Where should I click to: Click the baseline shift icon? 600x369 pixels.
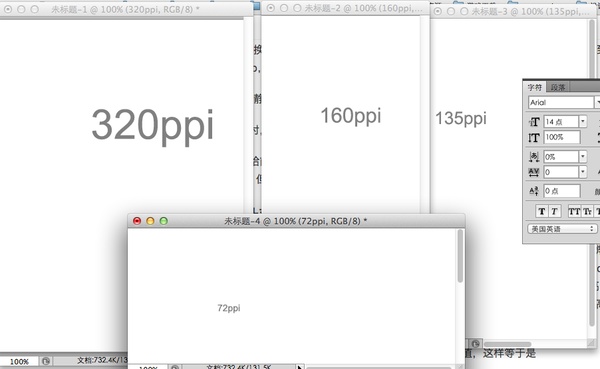(534, 191)
